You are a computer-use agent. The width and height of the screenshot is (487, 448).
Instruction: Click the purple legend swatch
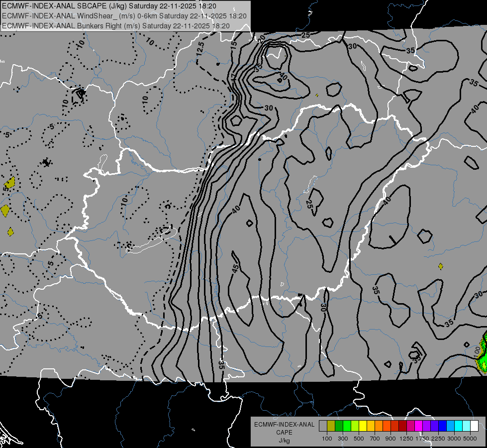click(x=426, y=426)
